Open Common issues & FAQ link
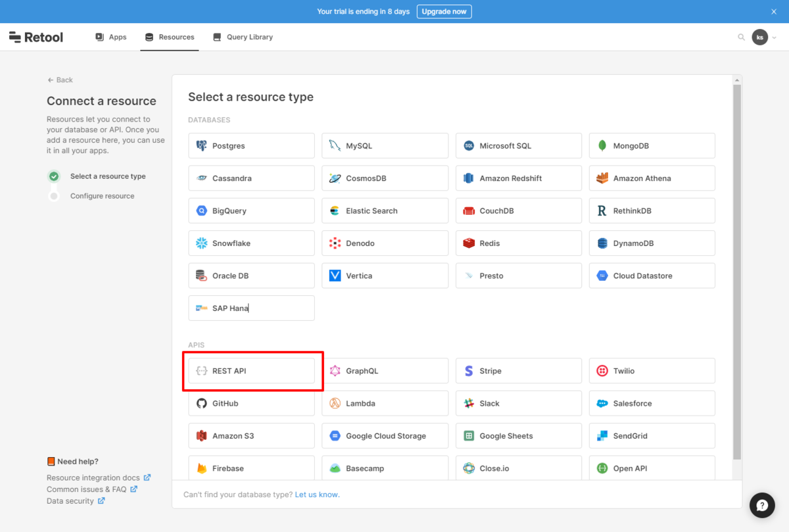The width and height of the screenshot is (789, 532). click(x=91, y=489)
